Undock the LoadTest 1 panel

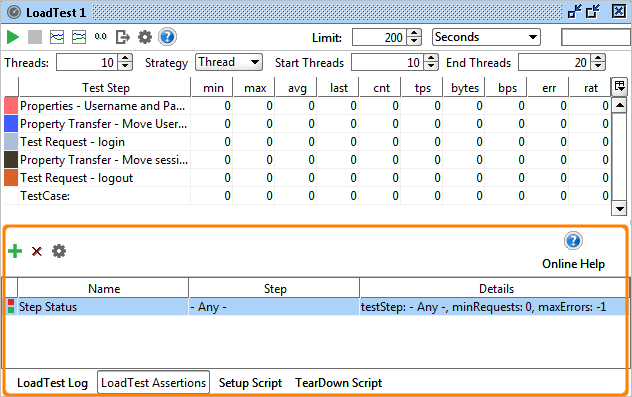(575, 12)
